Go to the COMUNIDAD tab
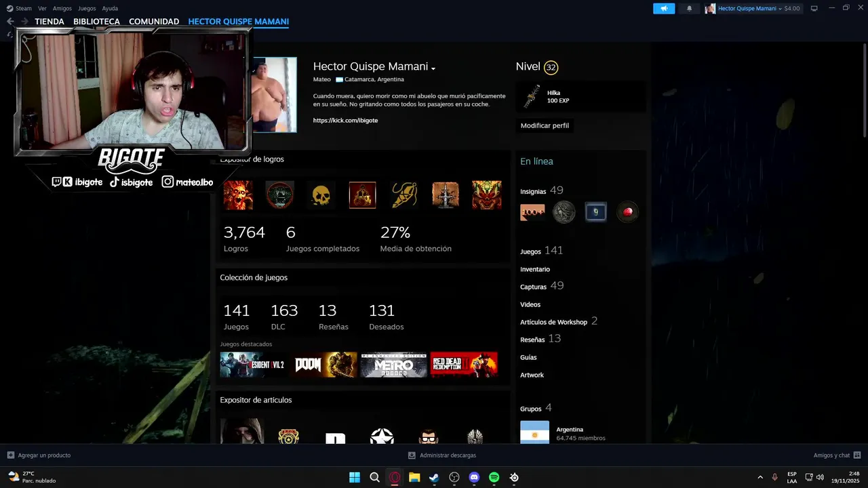Viewport: 868px width, 488px height. (154, 22)
